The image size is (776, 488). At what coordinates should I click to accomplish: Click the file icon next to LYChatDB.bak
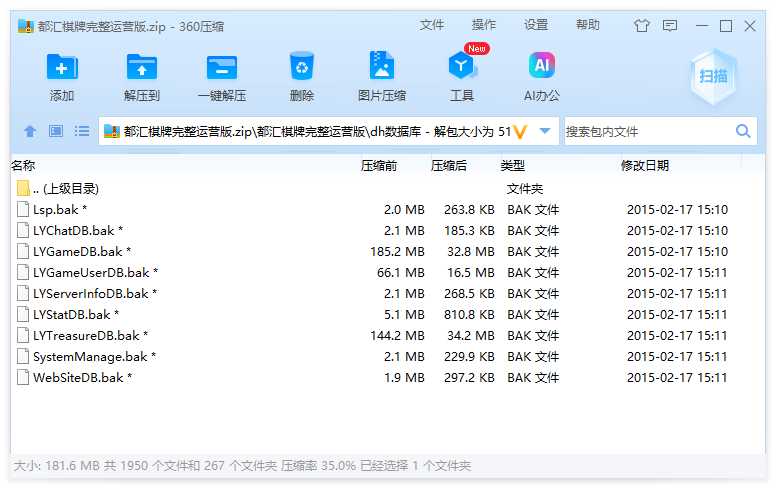pyautogui.click(x=23, y=230)
